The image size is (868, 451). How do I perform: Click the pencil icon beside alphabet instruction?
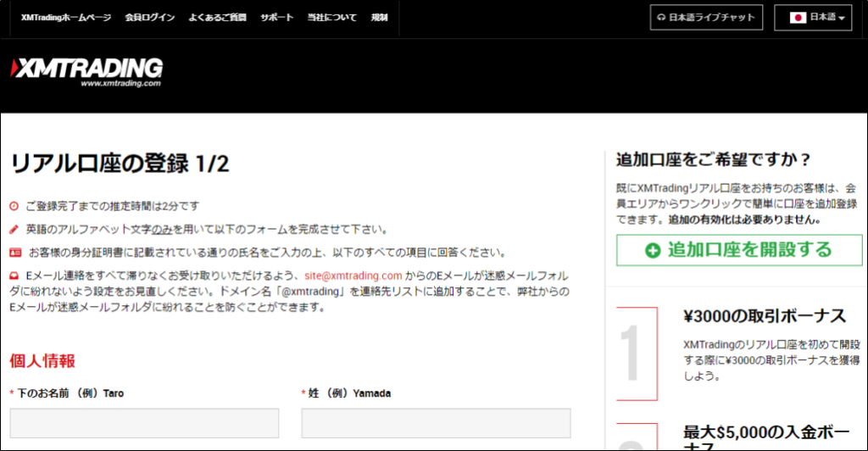tap(14, 229)
